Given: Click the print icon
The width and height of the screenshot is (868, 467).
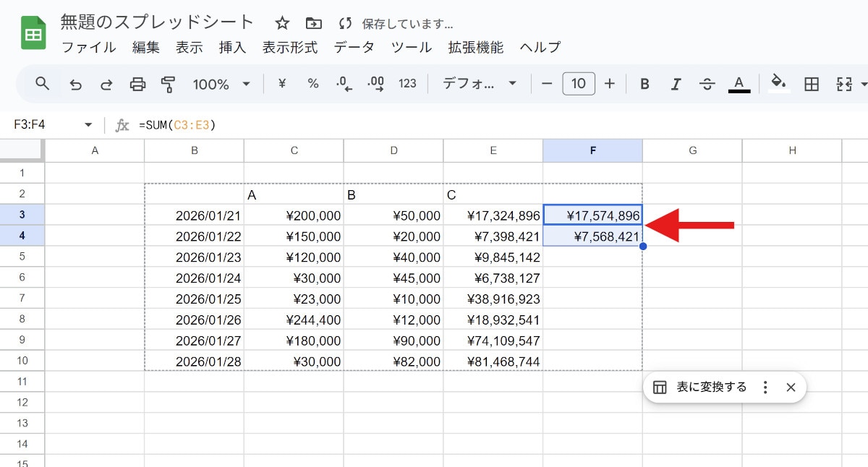Looking at the screenshot, I should [137, 85].
